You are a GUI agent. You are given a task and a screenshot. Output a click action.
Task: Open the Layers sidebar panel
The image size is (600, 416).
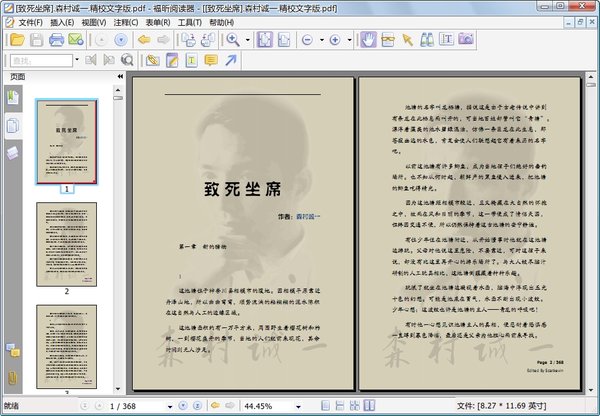13,153
